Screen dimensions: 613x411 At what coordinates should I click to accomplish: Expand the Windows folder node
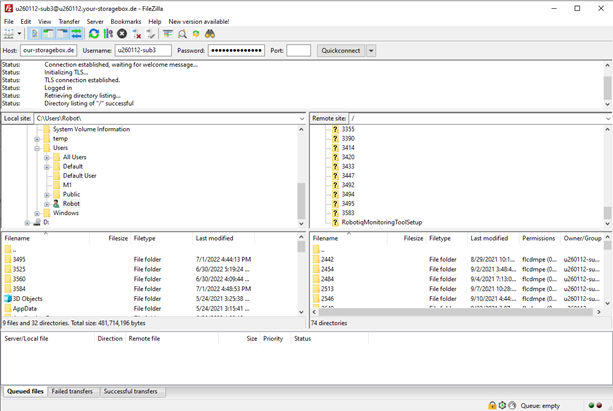coord(37,214)
